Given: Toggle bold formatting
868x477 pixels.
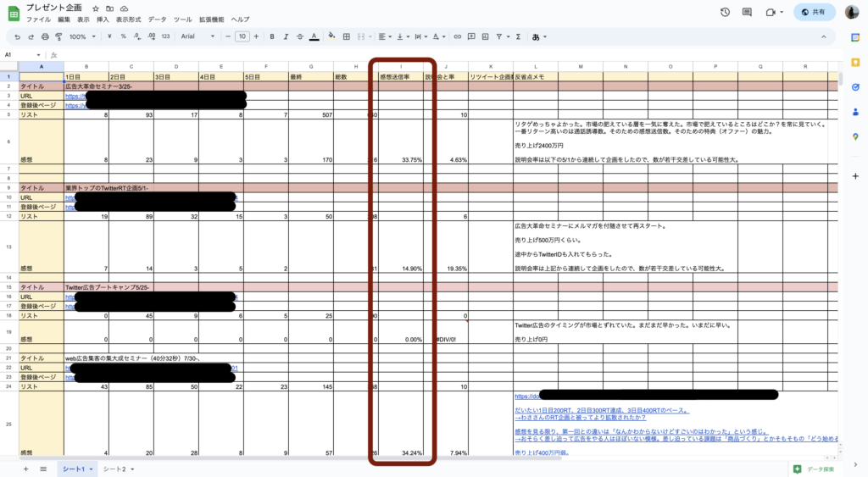Looking at the screenshot, I should 272,36.
